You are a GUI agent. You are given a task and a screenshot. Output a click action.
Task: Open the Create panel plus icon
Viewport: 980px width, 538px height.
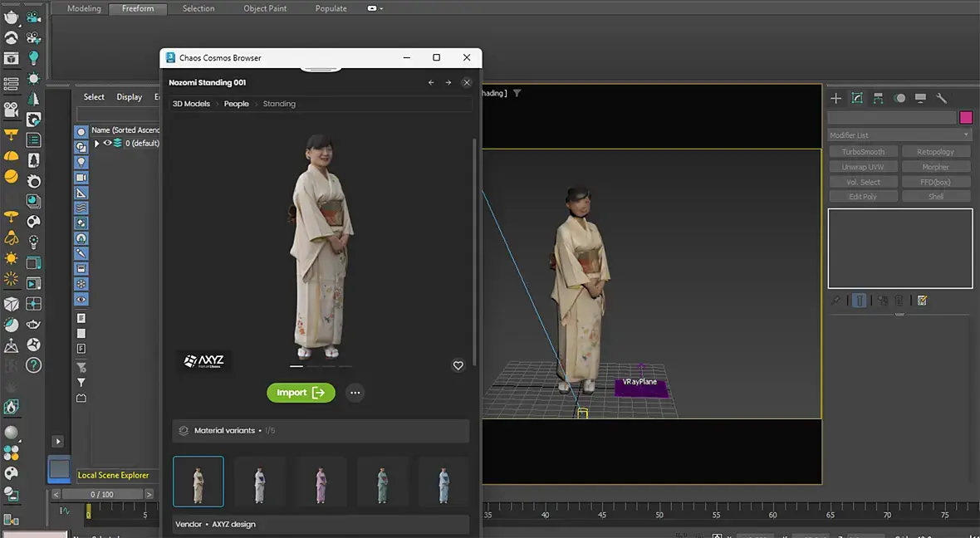coord(836,98)
